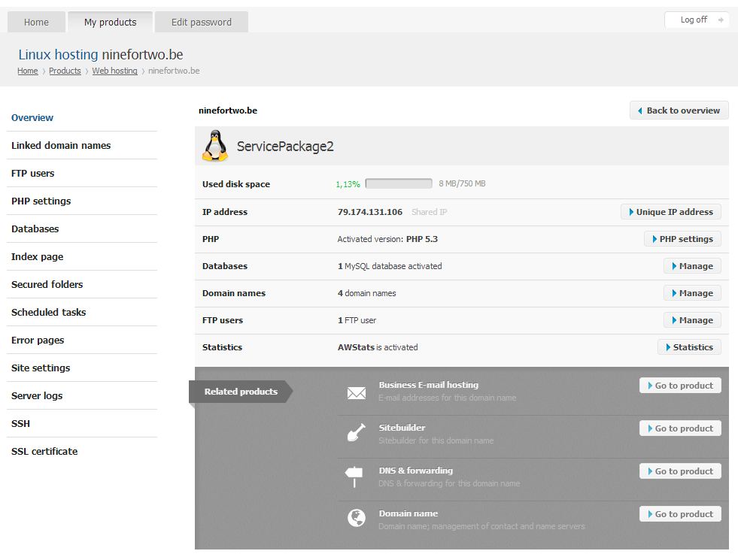Follow the Web hosting breadcrumb link
738x560 pixels.
pos(115,71)
